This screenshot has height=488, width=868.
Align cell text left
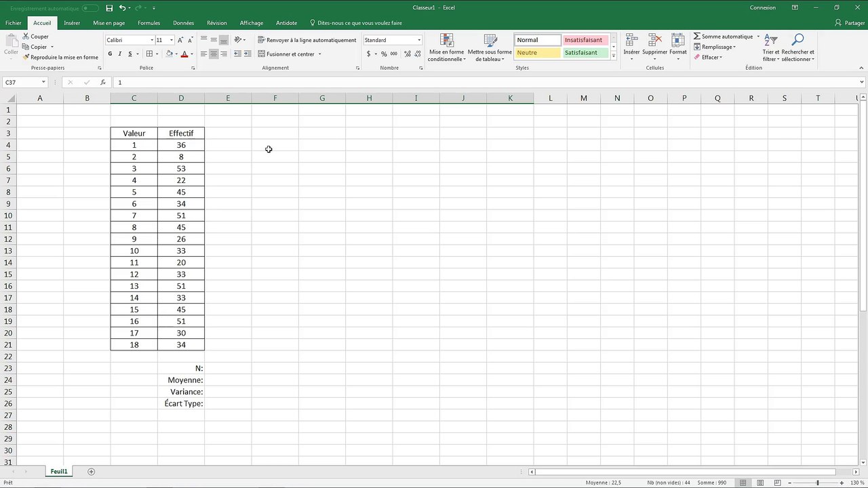pos(203,54)
